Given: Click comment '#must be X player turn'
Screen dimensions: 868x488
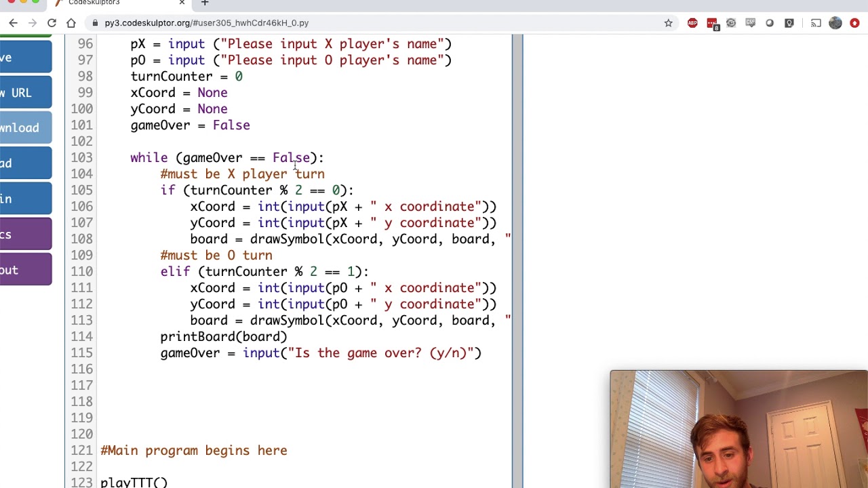Looking at the screenshot, I should pyautogui.click(x=243, y=174).
